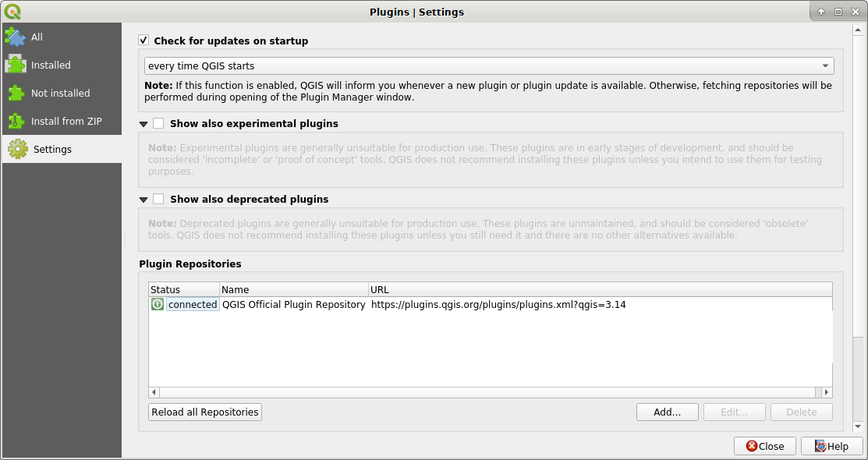The width and height of the screenshot is (868, 460).
Task: Click the Not installed puzzle icon
Action: pyautogui.click(x=16, y=93)
